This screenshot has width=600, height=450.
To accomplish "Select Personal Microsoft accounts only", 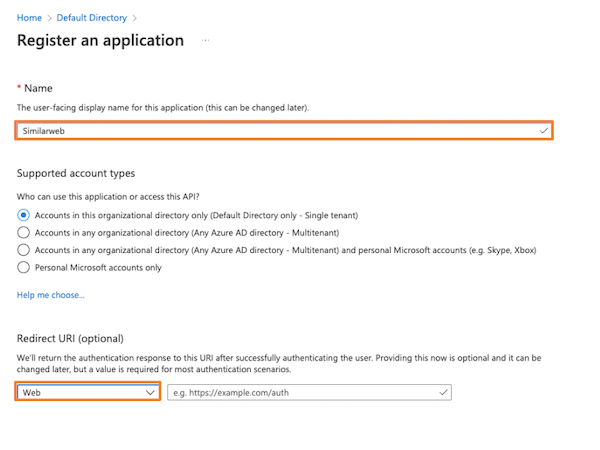I will 24,267.
